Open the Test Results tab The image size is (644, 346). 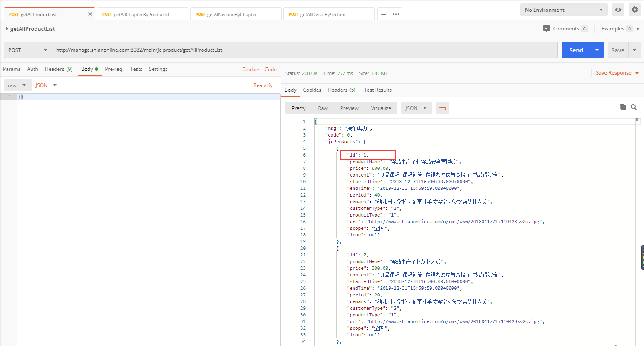coord(378,90)
